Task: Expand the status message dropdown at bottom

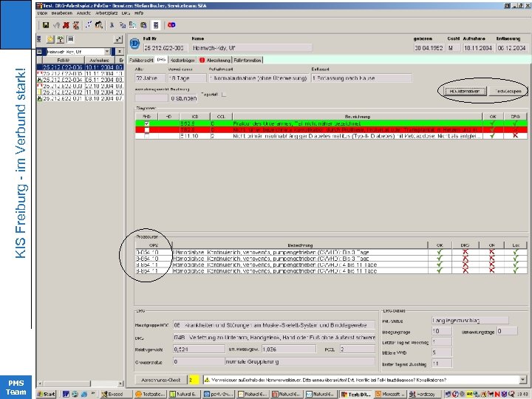Action: 523,380
